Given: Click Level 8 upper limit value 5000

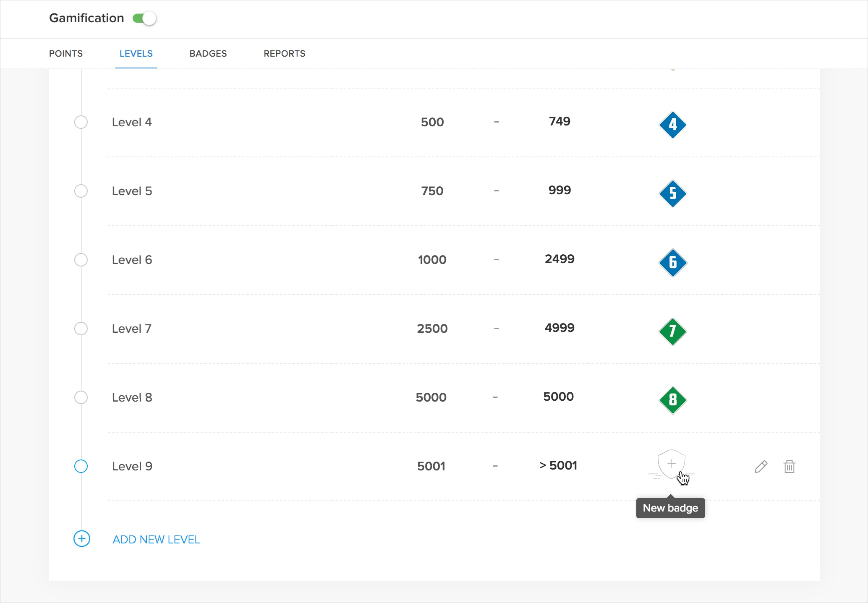Looking at the screenshot, I should (x=558, y=397).
